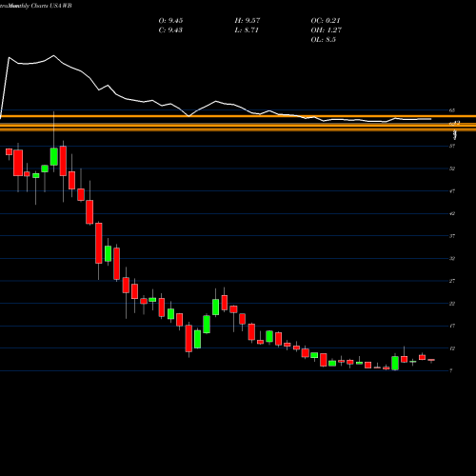Click the 'OH: 1.27' readout
Viewport: 476px width, 476px height.
click(326, 30)
